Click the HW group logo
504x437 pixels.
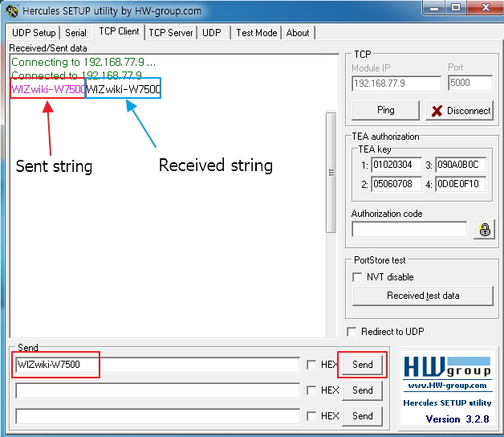[x=447, y=367]
